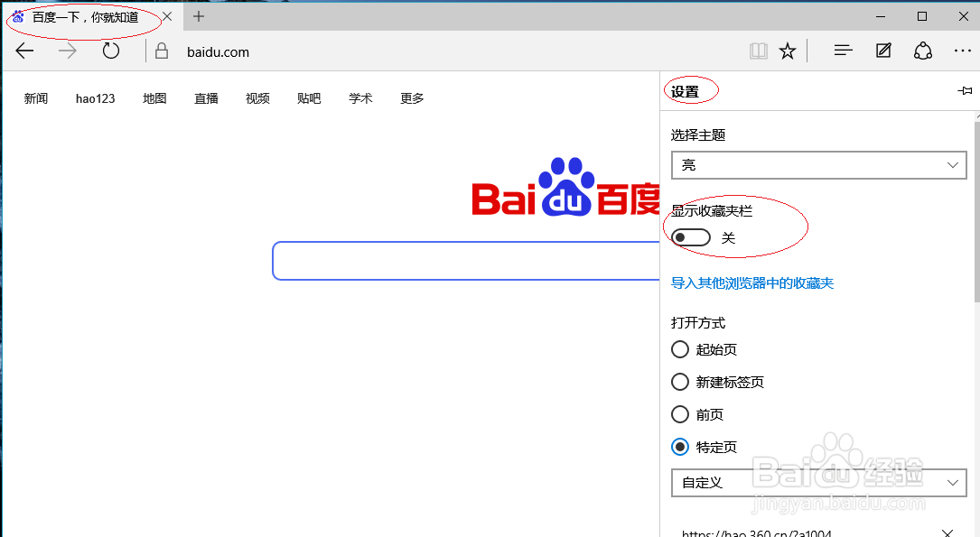Minimize the Edge browser window

[881, 16]
